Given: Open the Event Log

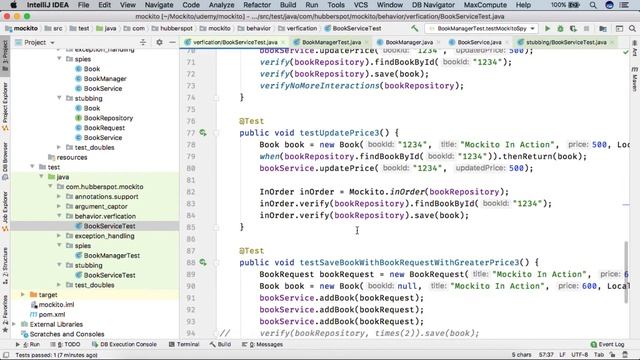Looking at the screenshot, I should click(607, 344).
